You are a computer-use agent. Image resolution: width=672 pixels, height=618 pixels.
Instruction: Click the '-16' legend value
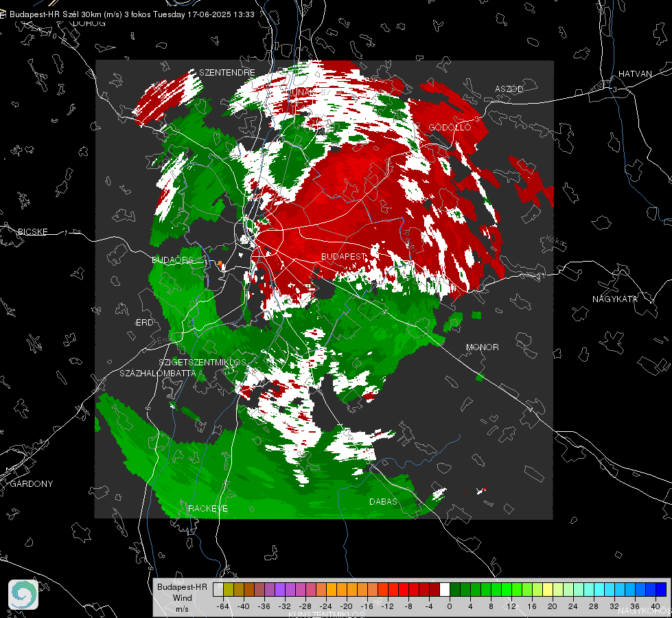367,606
